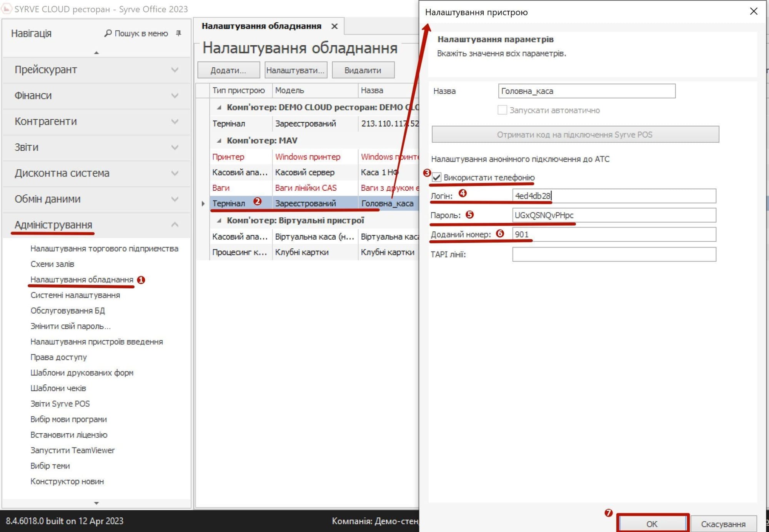Select the Ваги лінійки CAS row

click(x=314, y=188)
